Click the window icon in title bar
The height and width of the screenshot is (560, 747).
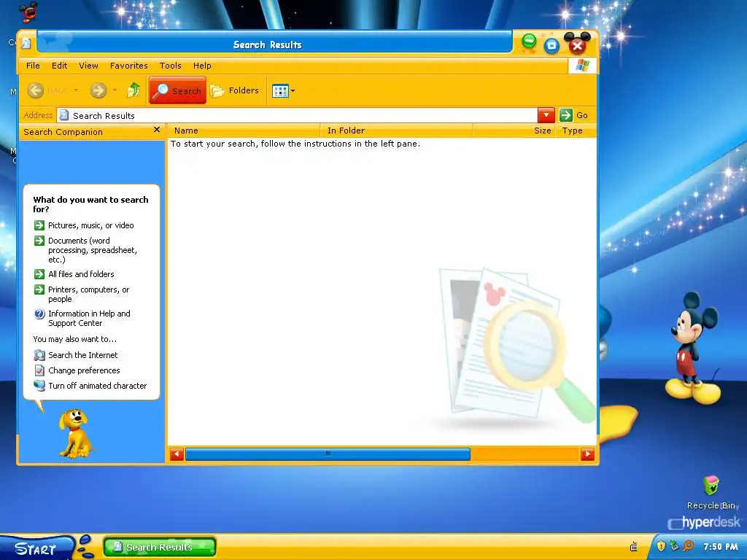point(27,44)
